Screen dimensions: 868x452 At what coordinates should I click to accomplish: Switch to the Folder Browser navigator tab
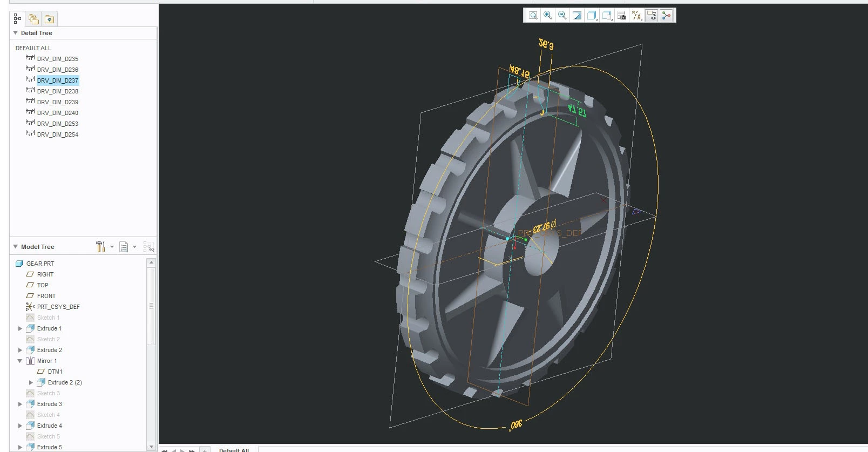tap(33, 19)
